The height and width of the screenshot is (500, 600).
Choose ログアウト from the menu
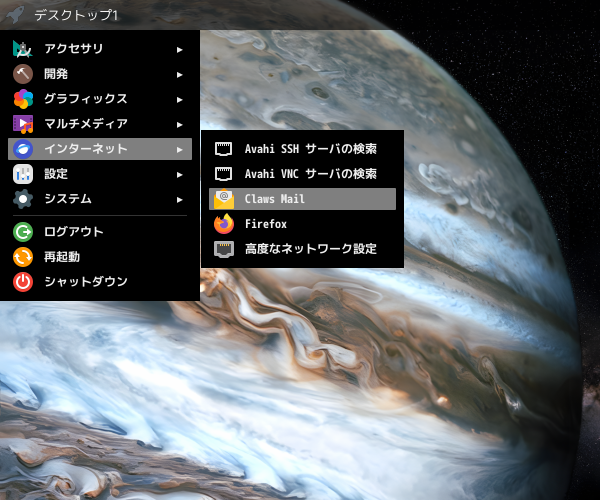click(100, 232)
